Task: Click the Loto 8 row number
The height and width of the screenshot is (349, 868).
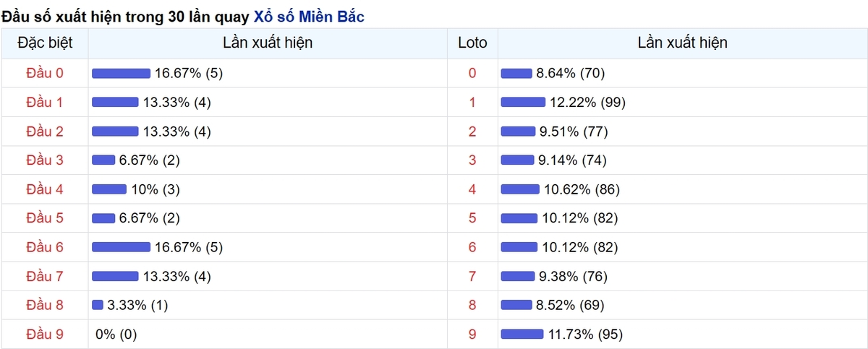Action: [x=473, y=305]
